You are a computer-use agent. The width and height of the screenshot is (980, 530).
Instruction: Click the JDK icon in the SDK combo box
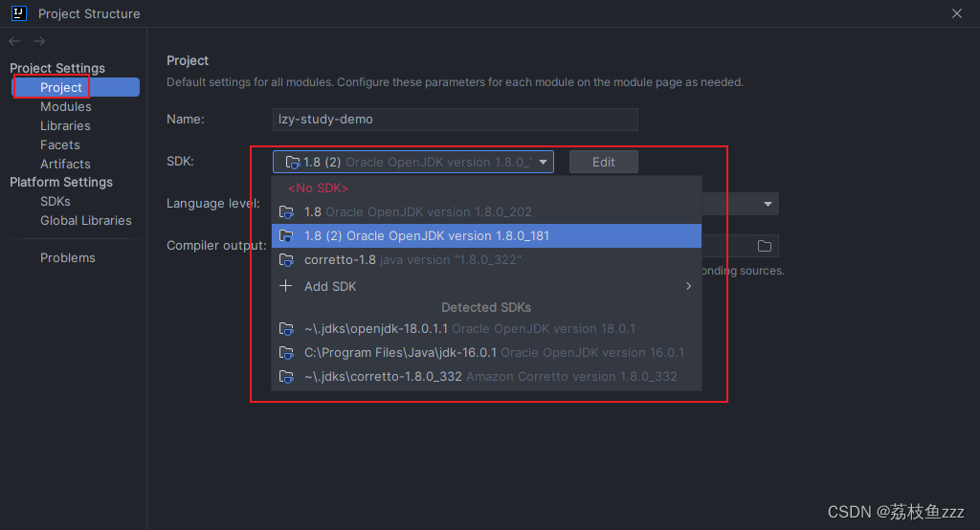[293, 163]
